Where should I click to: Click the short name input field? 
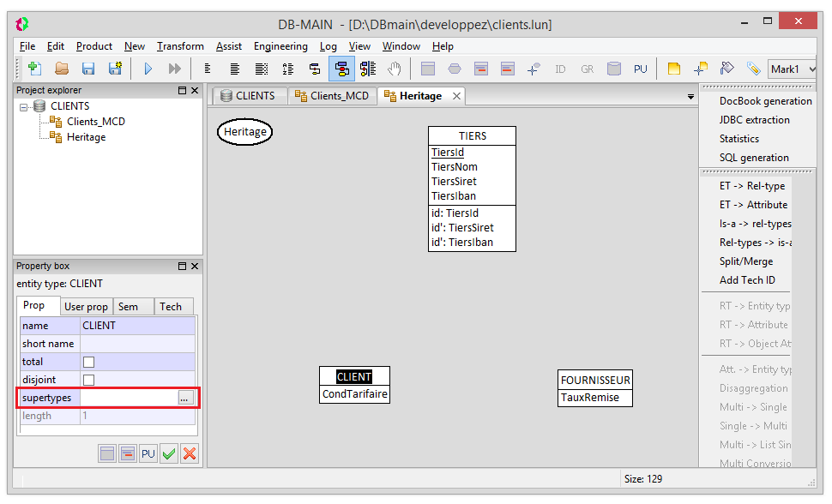point(137,344)
